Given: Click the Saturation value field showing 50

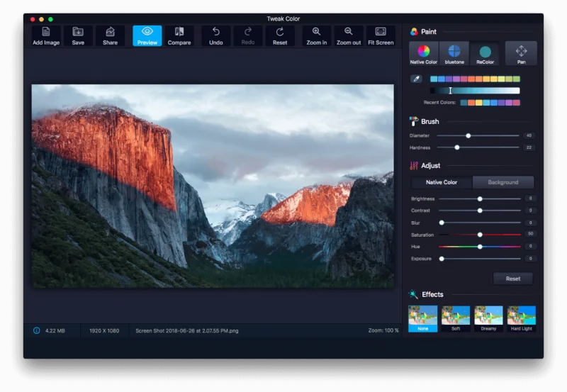Looking at the screenshot, I should point(530,234).
